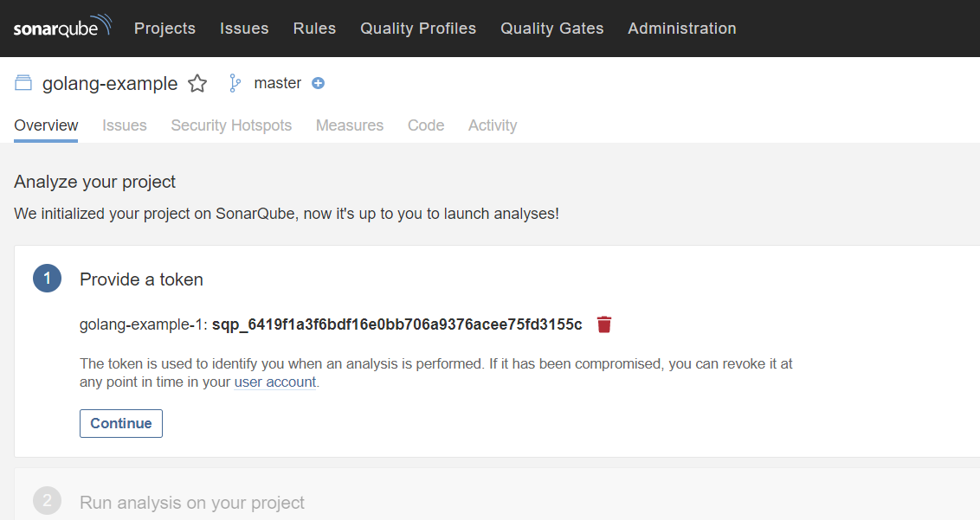Image resolution: width=980 pixels, height=520 pixels.
Task: Follow the user account link
Action: [275, 382]
